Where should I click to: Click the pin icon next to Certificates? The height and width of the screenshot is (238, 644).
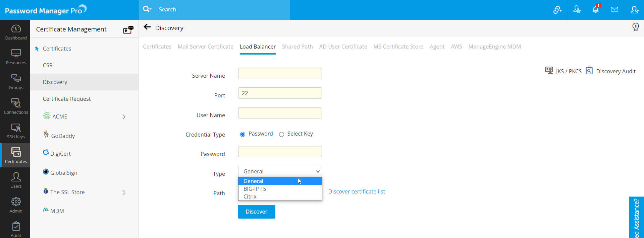click(37, 49)
